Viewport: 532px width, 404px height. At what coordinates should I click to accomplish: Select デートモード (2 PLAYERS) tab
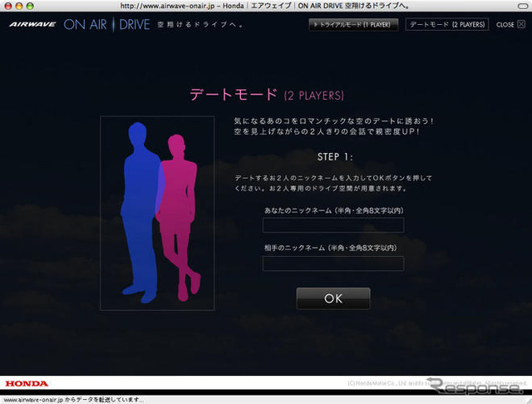click(447, 24)
